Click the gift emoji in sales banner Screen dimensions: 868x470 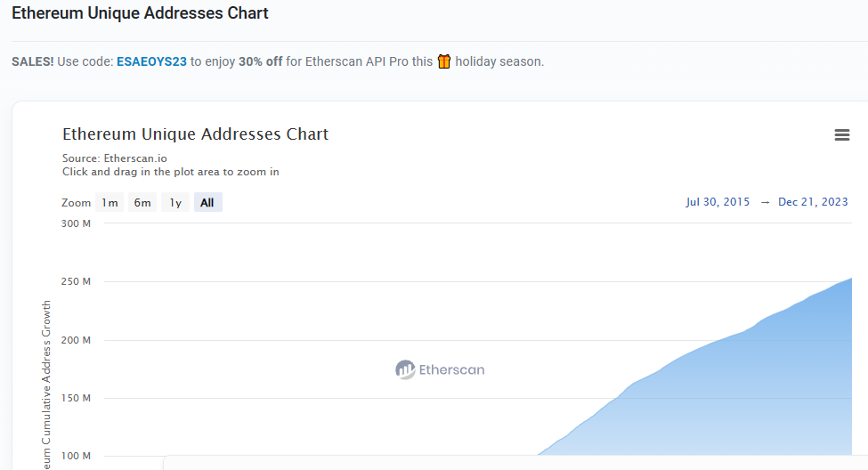[444, 61]
